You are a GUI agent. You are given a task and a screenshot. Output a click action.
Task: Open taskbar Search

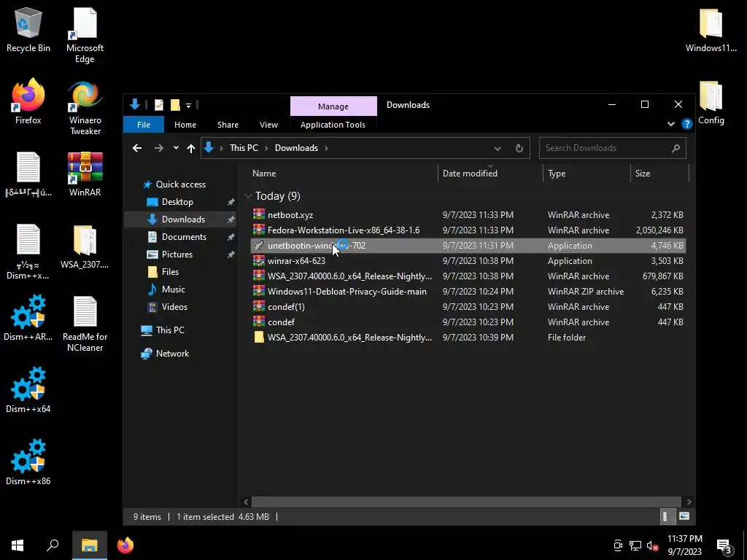click(x=53, y=545)
